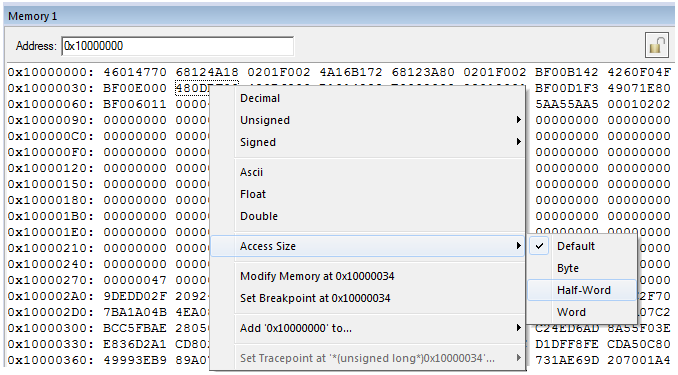
Task: Select memory value 46014770
Action: tap(135, 72)
